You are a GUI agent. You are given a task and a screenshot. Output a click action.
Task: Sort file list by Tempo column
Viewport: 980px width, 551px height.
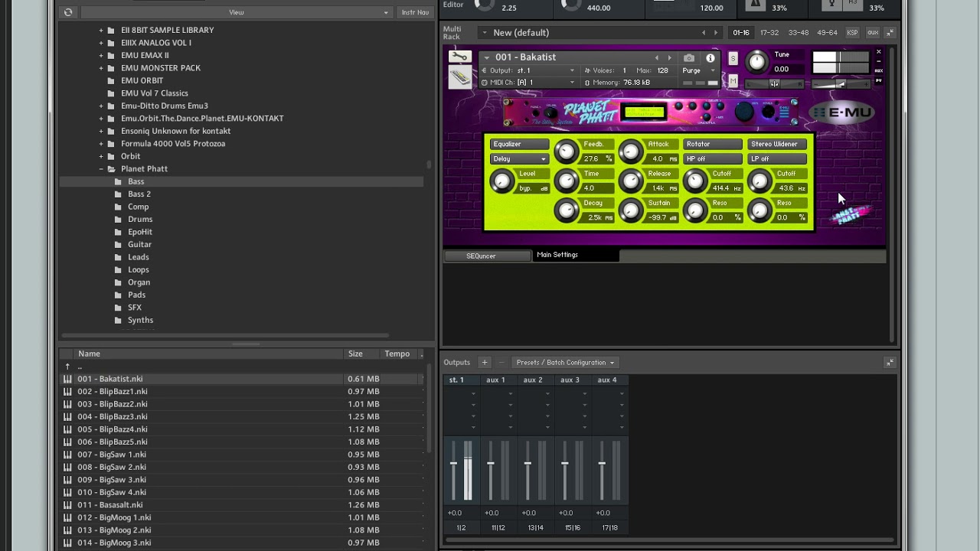click(397, 354)
